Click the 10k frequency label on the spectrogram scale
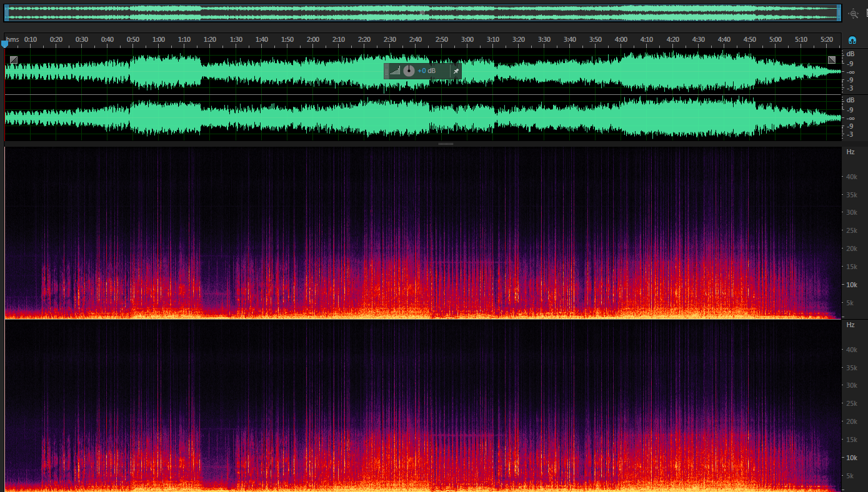The width and height of the screenshot is (868, 492). pos(851,285)
